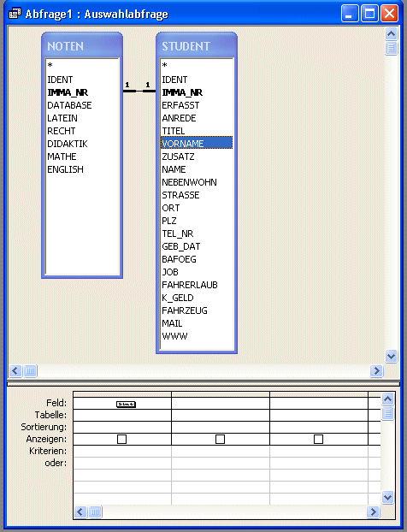
Task: Select VORNAME field in STUDENT table
Action: tap(197, 144)
